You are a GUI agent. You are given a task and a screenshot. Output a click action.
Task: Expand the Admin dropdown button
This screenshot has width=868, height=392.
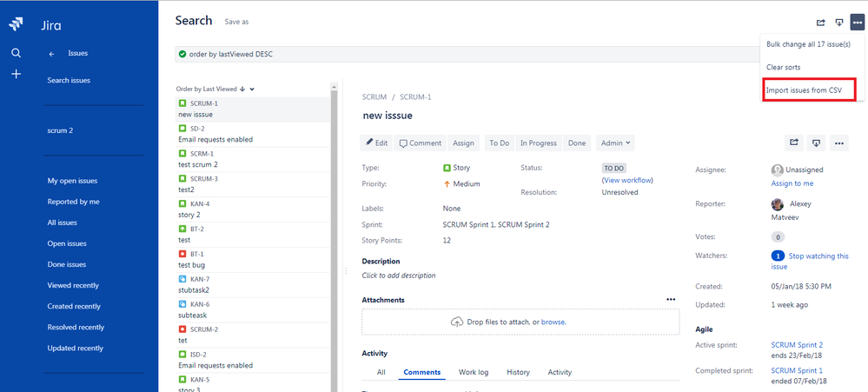coord(615,143)
